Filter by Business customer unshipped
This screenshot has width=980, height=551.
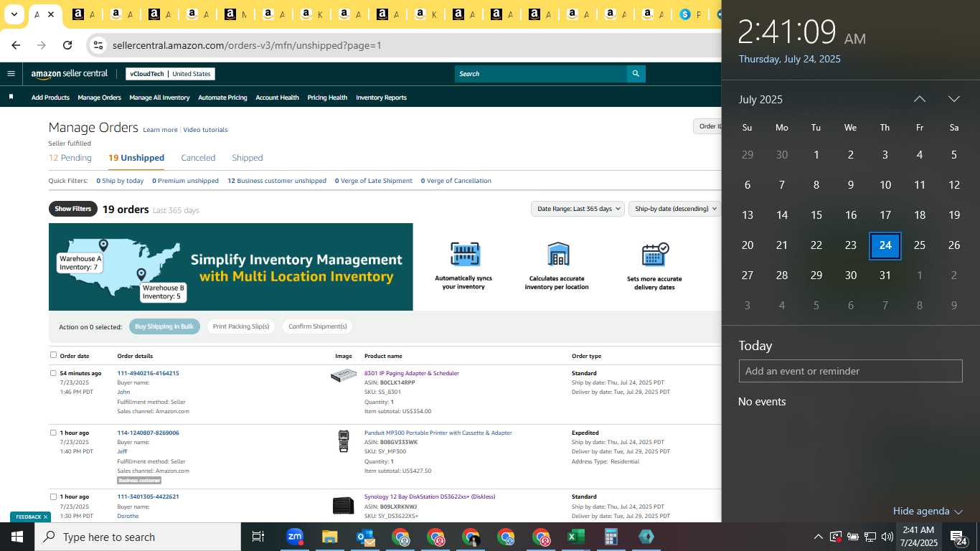277,181
